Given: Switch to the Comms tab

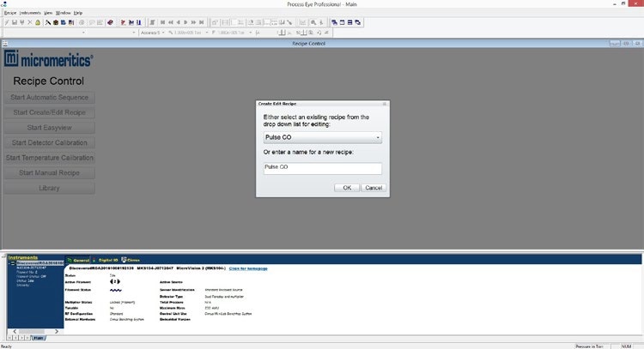Looking at the screenshot, I should pyautogui.click(x=131, y=260).
